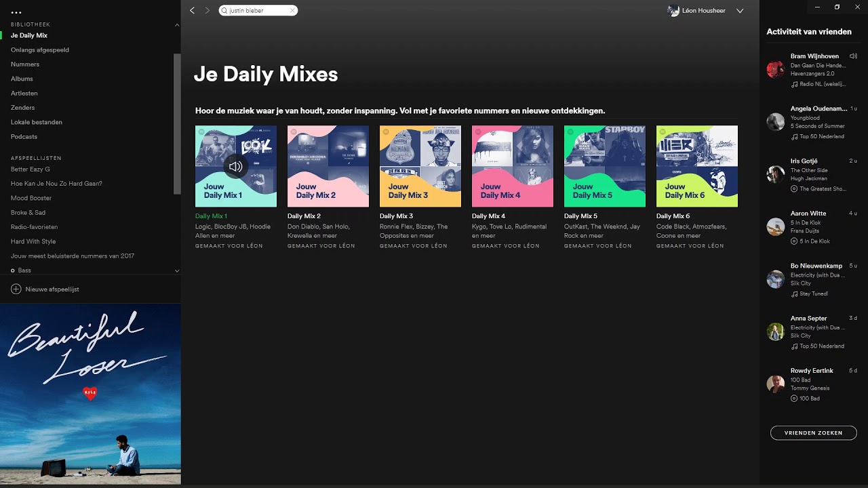Click the Daily Mix 6 title link
The image size is (868, 488).
[673, 216]
